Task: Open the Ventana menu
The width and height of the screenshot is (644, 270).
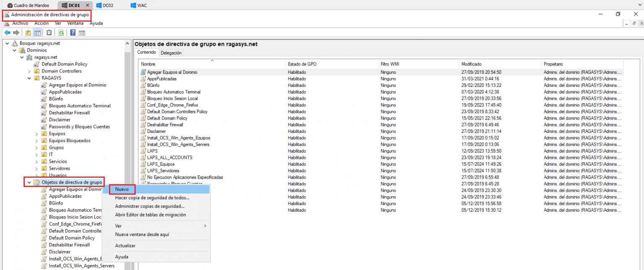Action: click(75, 23)
